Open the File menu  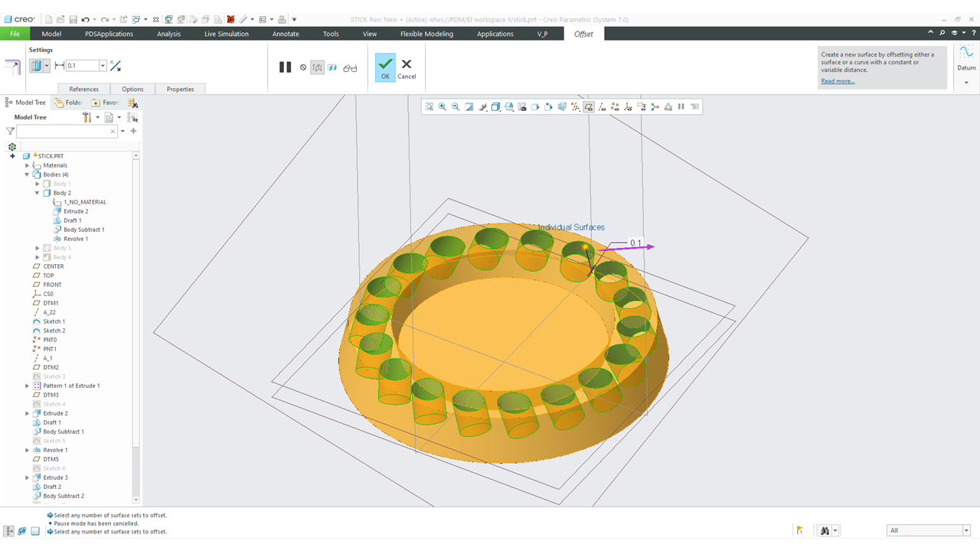pos(15,34)
